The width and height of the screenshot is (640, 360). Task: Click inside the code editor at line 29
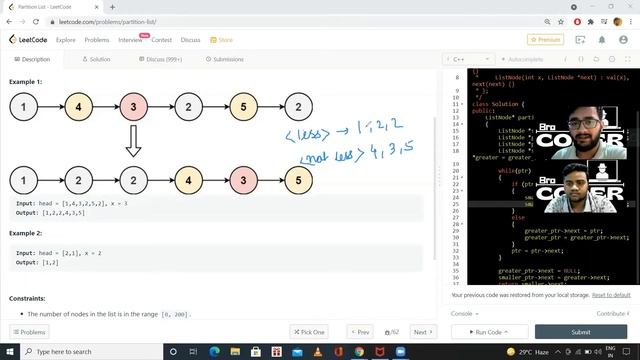(x=563, y=231)
